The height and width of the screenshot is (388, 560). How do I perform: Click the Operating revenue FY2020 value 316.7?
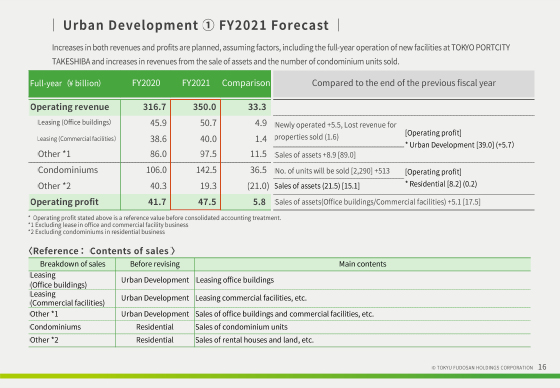[x=155, y=107]
